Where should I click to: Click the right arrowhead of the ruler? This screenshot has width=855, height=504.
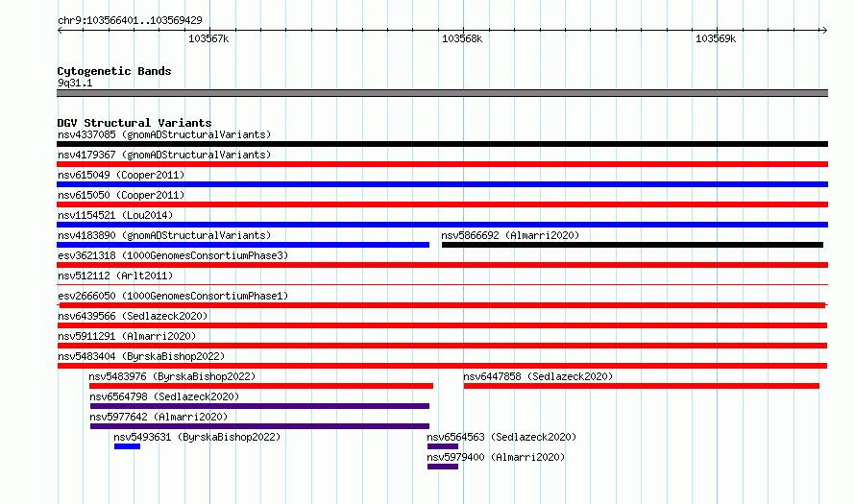(824, 31)
